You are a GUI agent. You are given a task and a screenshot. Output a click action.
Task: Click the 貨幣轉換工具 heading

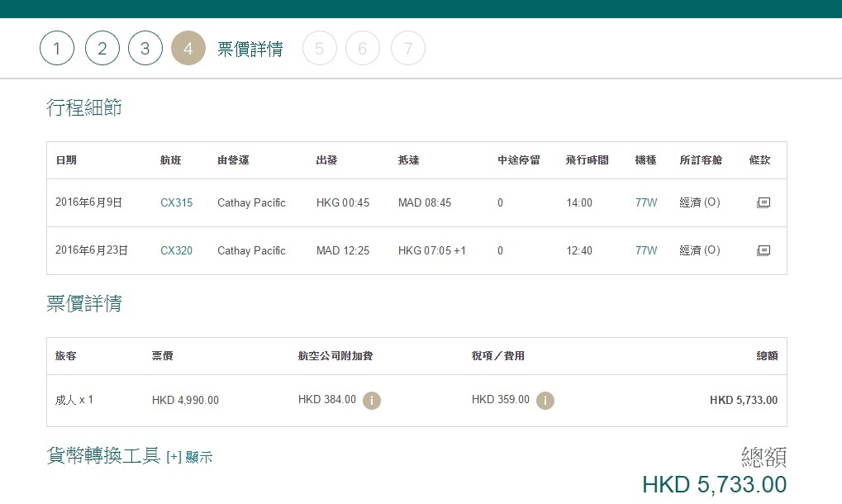[103, 456]
